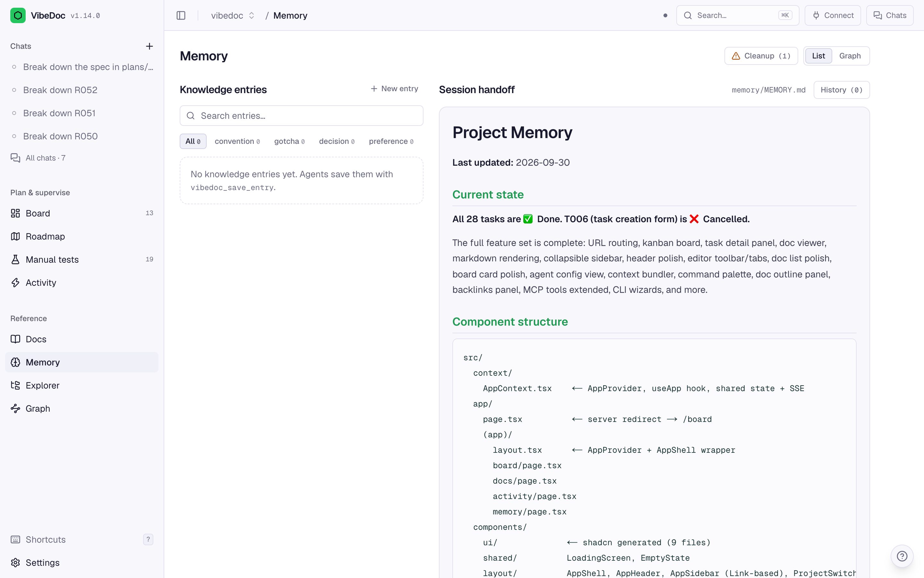924x578 pixels.
Task: Filter entries by decision
Action: click(x=336, y=141)
